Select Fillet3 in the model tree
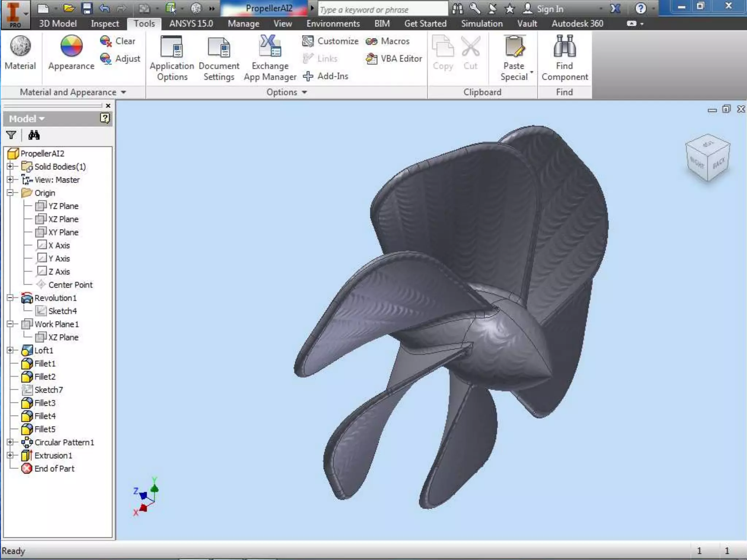747x560 pixels. [44, 403]
